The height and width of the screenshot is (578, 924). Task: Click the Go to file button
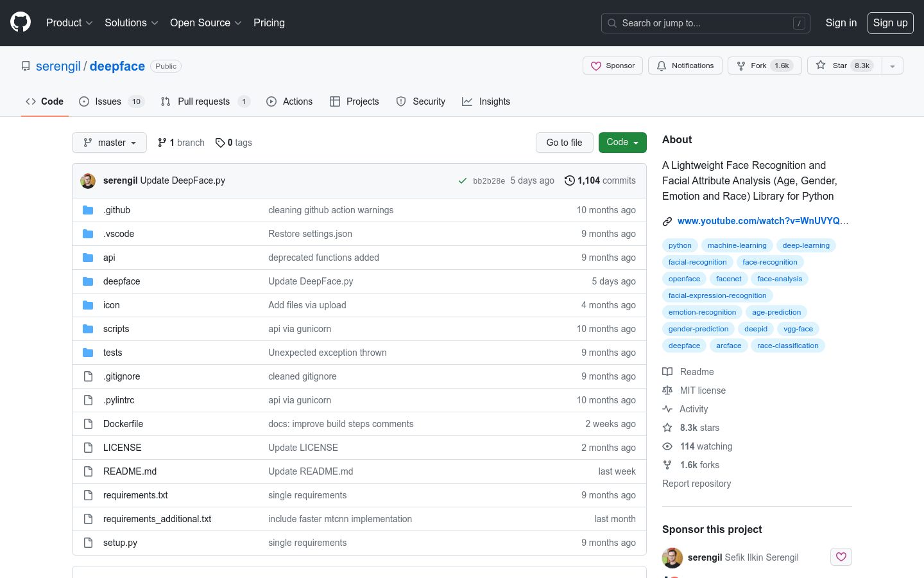564,143
